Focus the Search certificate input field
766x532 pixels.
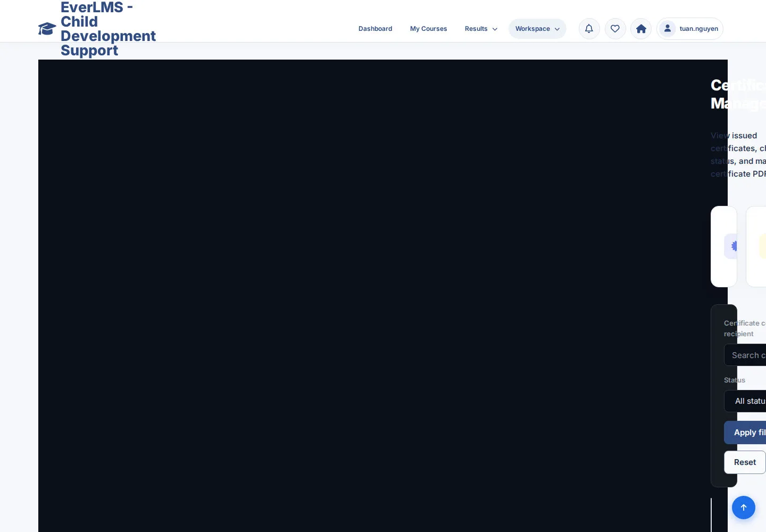[745, 355]
